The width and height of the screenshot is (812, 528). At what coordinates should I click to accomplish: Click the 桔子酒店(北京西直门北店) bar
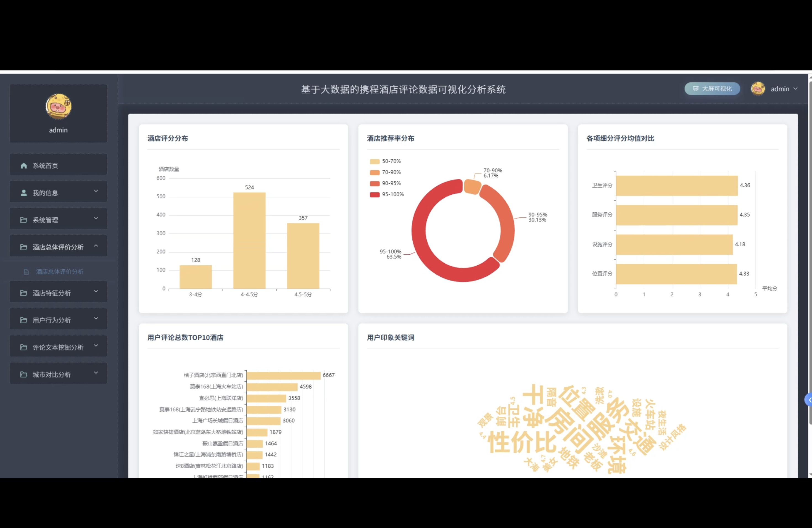pyautogui.click(x=284, y=376)
